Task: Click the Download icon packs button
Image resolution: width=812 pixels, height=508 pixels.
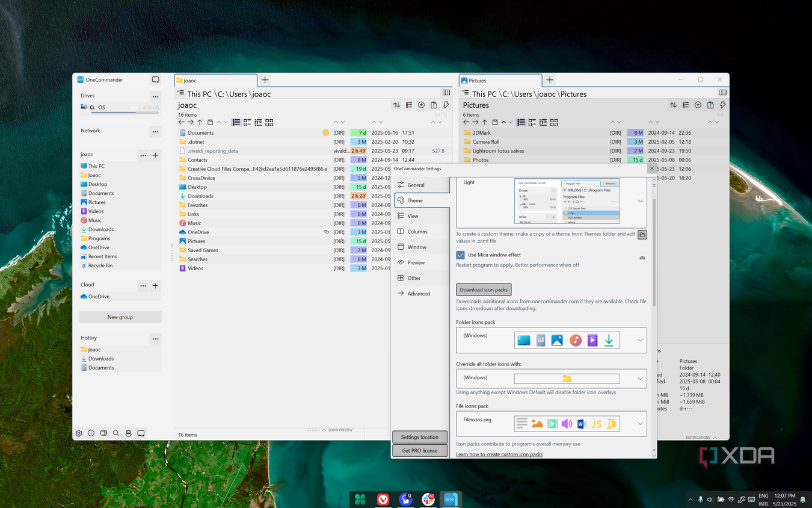Action: pos(484,290)
